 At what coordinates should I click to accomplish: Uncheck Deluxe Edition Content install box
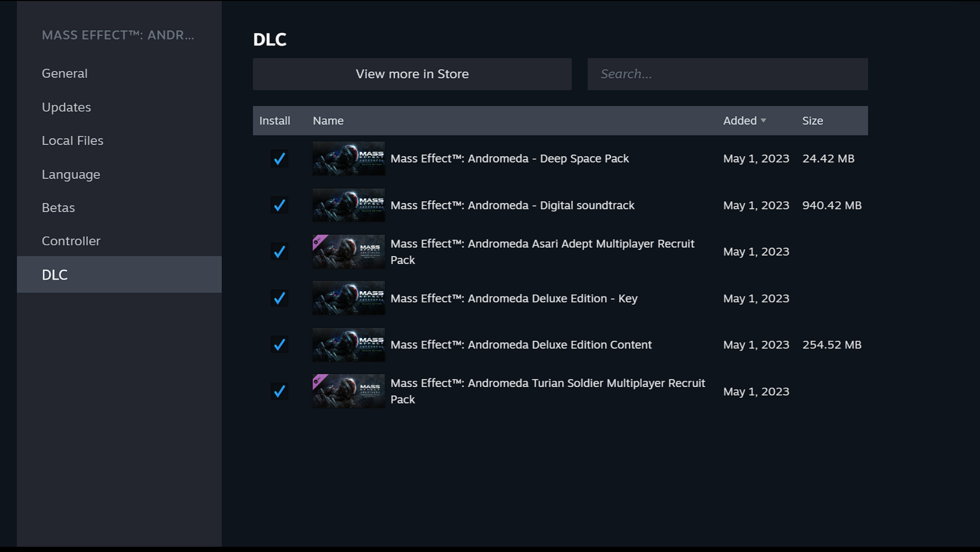[x=279, y=344]
